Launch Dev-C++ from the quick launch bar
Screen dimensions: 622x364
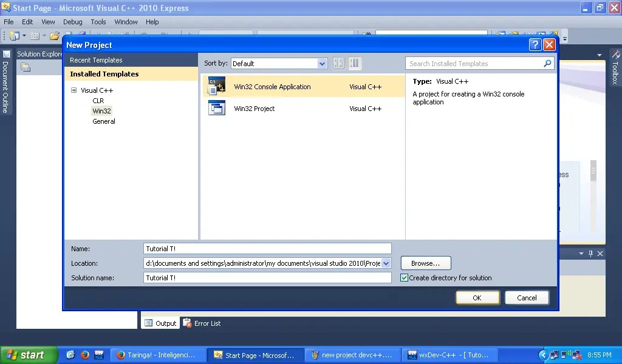tap(99, 354)
